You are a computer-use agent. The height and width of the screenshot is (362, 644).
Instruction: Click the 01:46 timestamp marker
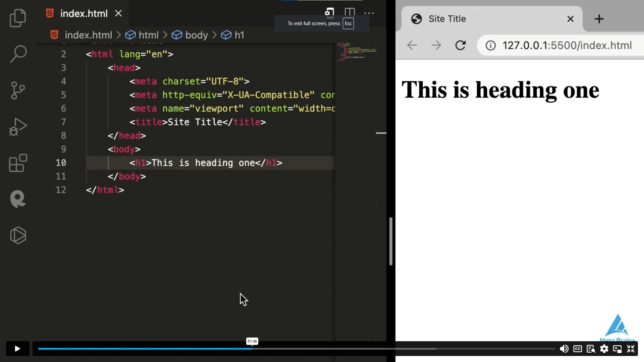(x=252, y=341)
